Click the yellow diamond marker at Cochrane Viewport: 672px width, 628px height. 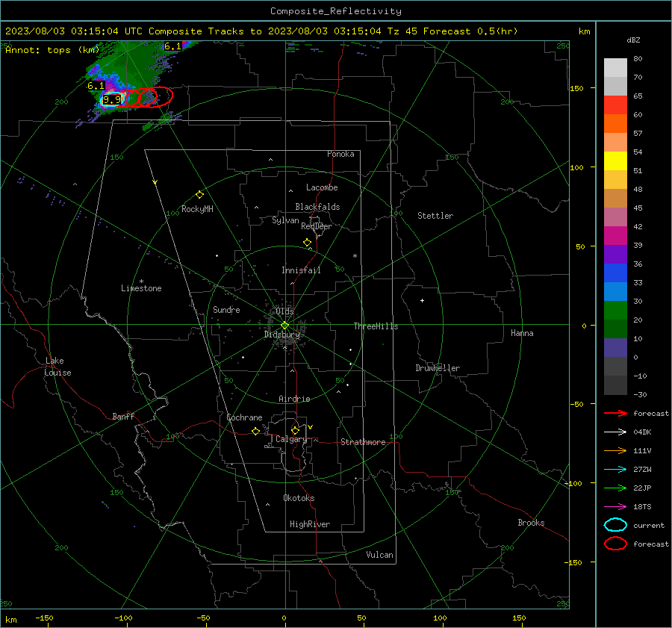[256, 431]
